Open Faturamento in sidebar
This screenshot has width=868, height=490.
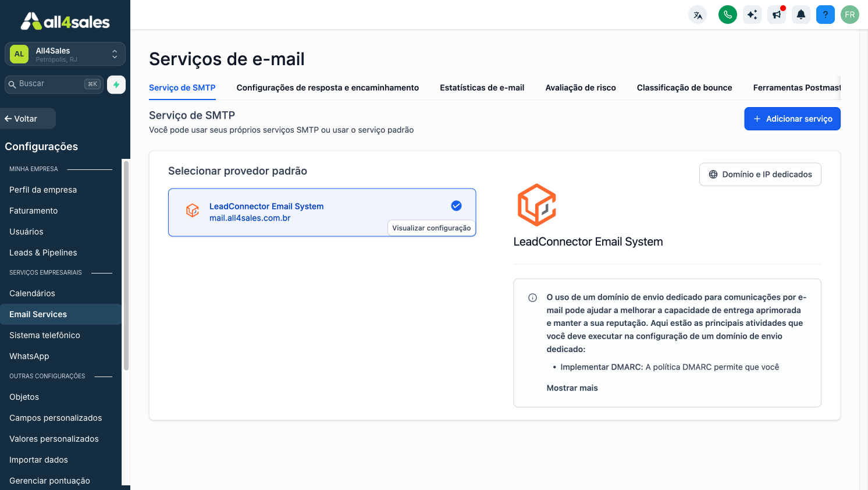(x=61, y=211)
